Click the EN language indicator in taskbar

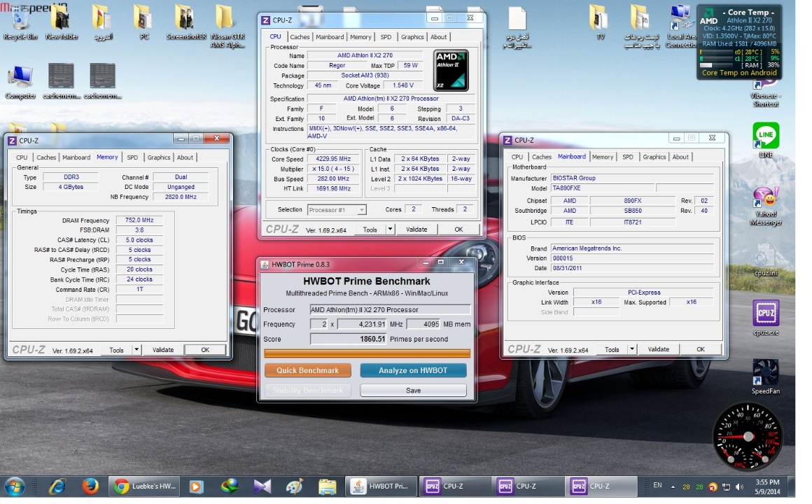coord(657,486)
